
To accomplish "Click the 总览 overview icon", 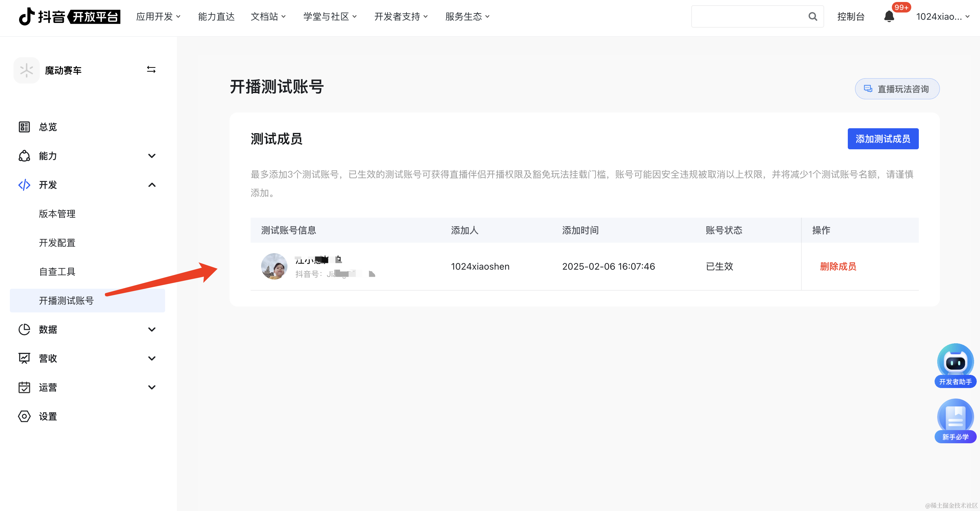I will [24, 127].
